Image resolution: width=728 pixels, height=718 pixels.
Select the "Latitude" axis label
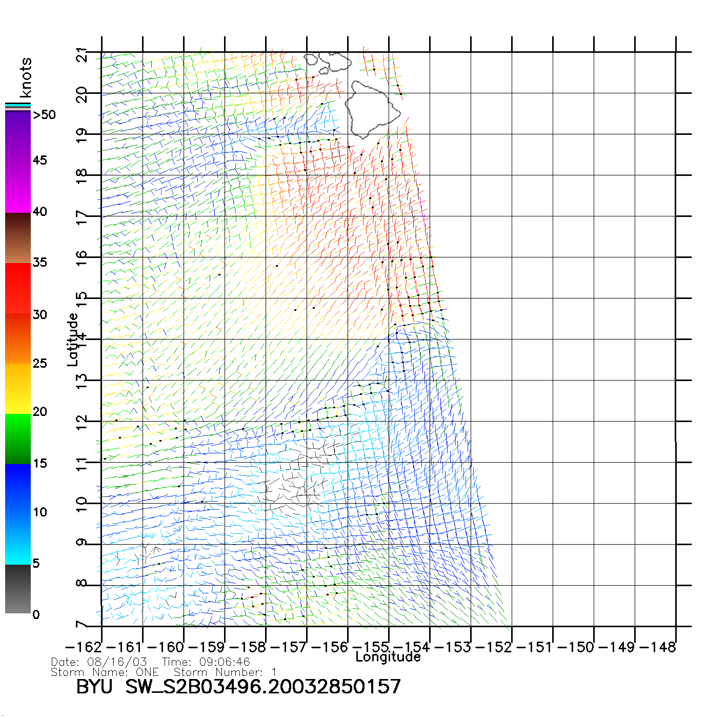(73, 340)
